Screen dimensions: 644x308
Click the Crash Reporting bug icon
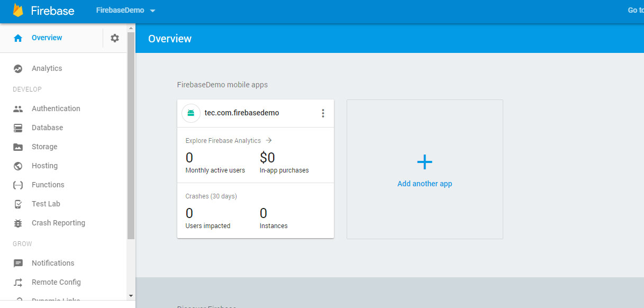pos(18,223)
